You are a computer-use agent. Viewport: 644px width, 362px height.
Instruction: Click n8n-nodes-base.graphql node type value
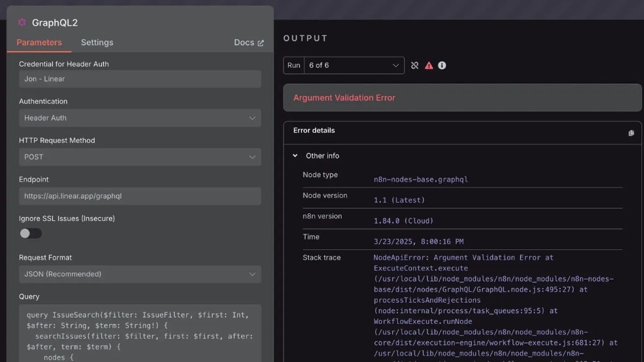point(420,179)
